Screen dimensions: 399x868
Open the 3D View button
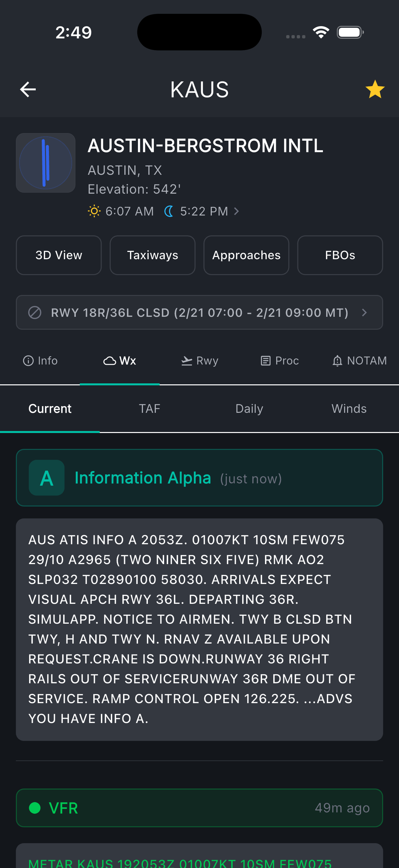pyautogui.click(x=59, y=255)
